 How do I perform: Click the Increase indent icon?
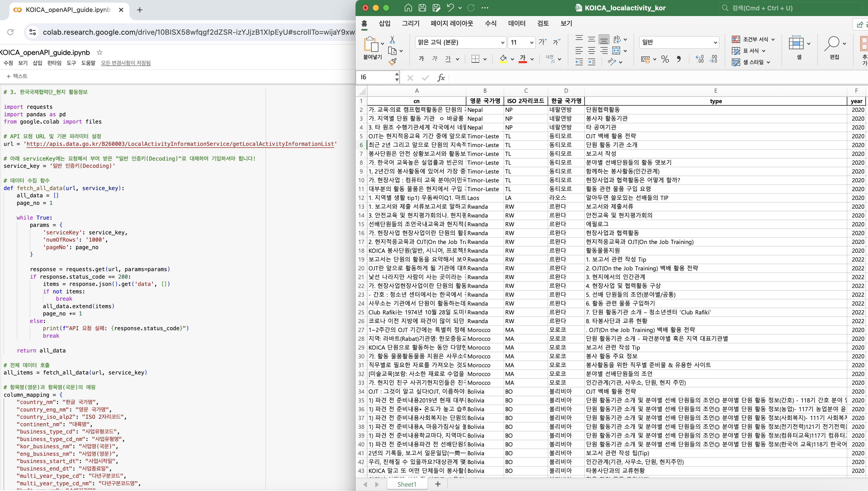point(592,62)
